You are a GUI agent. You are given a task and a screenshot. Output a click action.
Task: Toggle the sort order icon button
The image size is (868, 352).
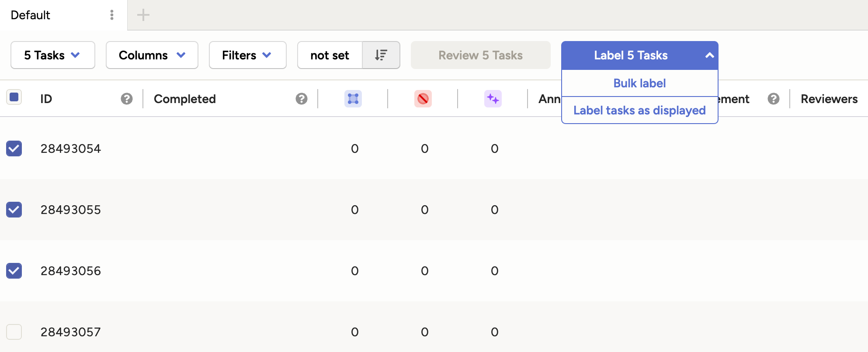pyautogui.click(x=381, y=55)
